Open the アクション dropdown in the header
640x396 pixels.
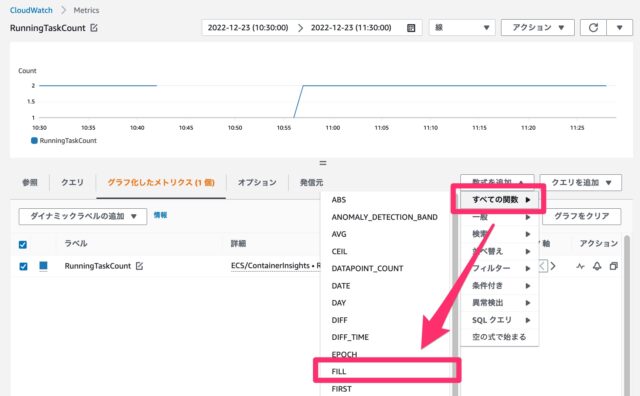point(538,28)
